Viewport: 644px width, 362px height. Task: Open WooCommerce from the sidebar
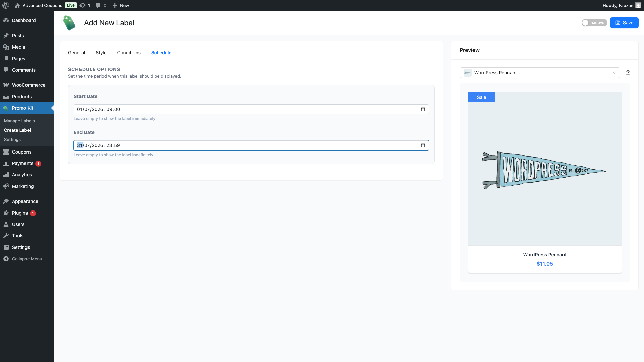tap(29, 85)
